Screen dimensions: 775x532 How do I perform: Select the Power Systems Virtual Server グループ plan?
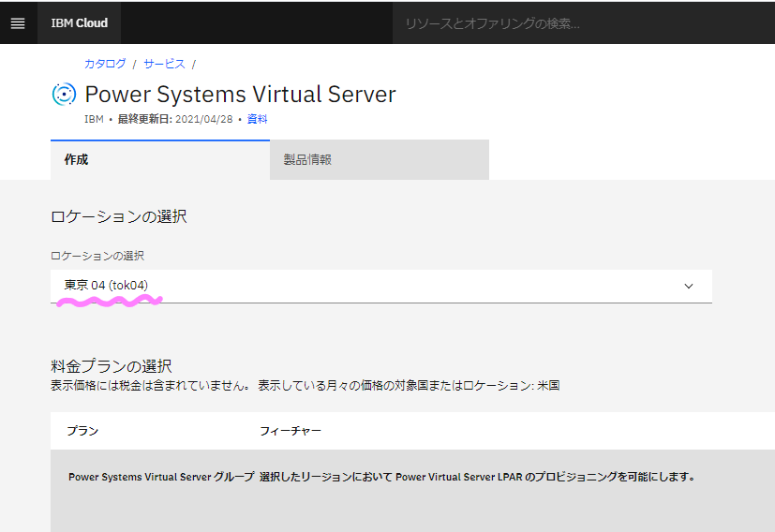(x=161, y=477)
